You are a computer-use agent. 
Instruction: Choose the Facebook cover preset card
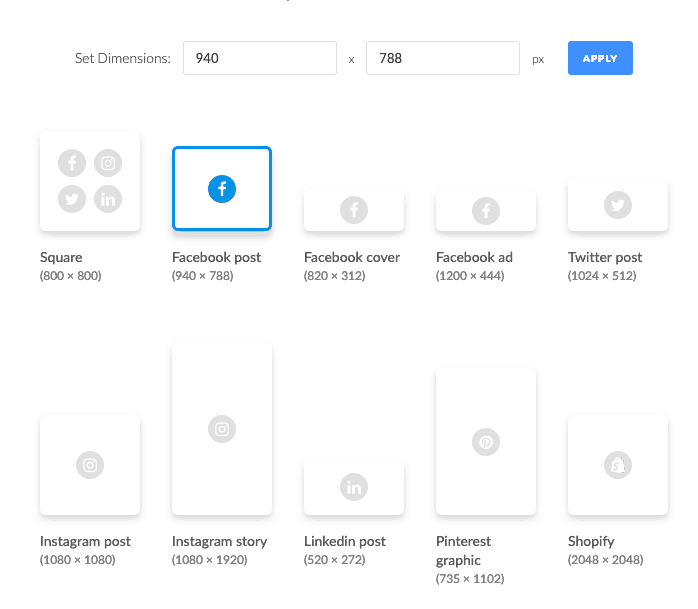(x=354, y=210)
